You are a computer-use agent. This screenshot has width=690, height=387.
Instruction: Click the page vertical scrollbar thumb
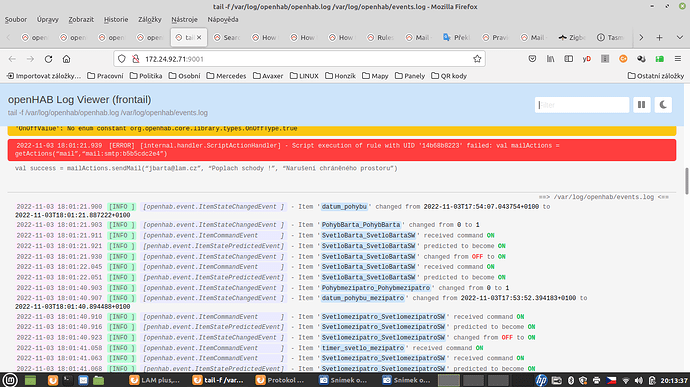pyautogui.click(x=686, y=181)
